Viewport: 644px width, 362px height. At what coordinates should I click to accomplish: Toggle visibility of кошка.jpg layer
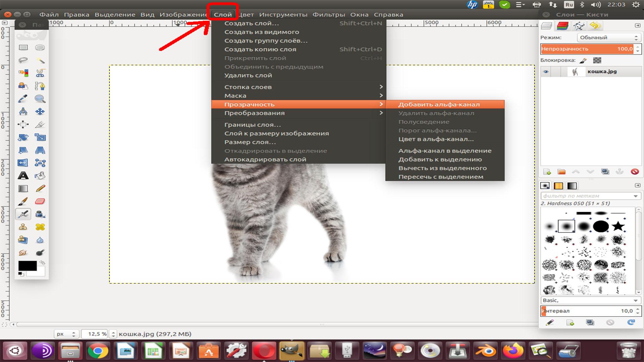coord(546,71)
